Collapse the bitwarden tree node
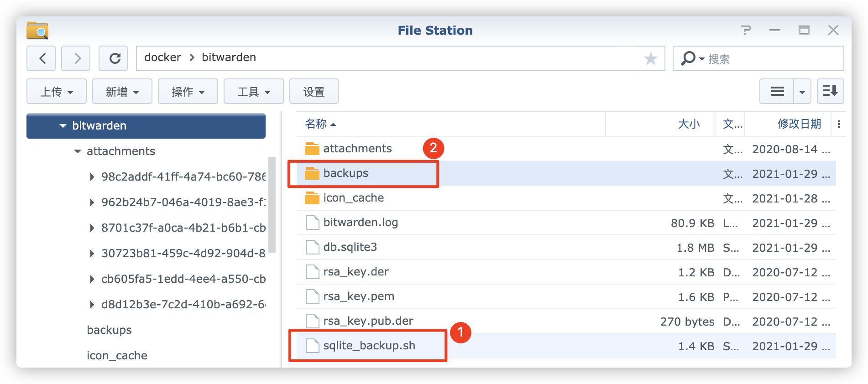The image size is (868, 384). [x=63, y=126]
